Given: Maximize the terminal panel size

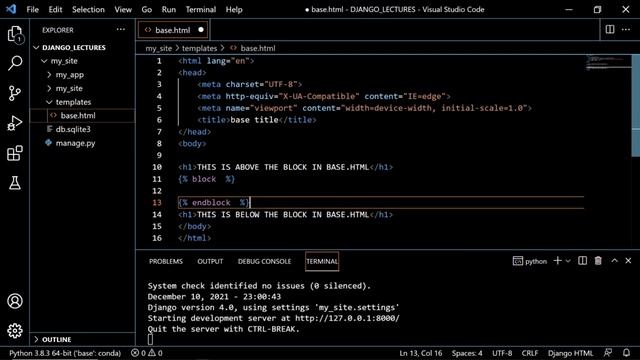Looking at the screenshot, I should coord(614,261).
